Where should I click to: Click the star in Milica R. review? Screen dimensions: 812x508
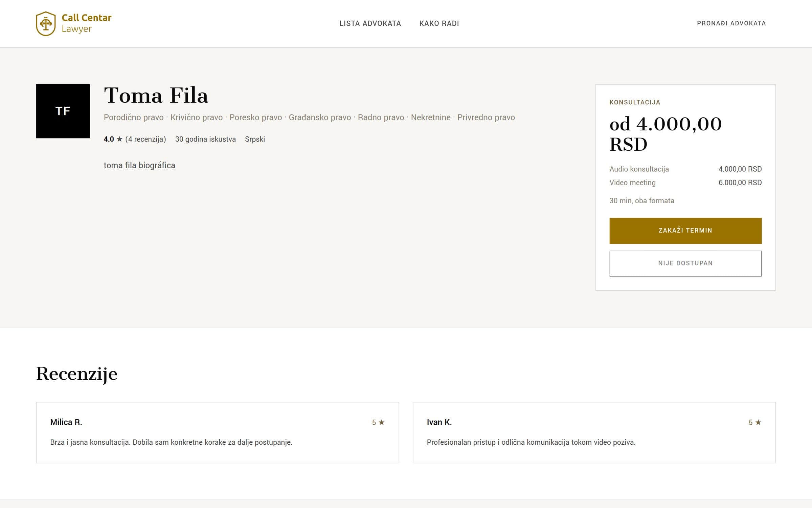coord(382,422)
